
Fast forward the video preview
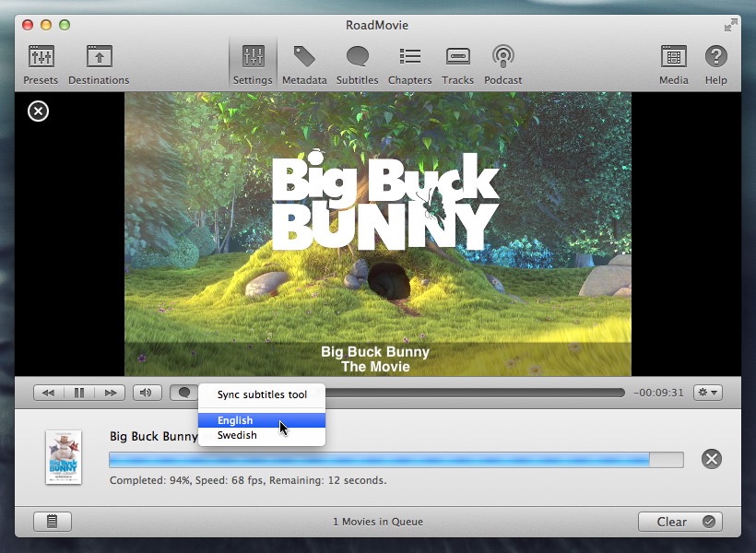[110, 393]
